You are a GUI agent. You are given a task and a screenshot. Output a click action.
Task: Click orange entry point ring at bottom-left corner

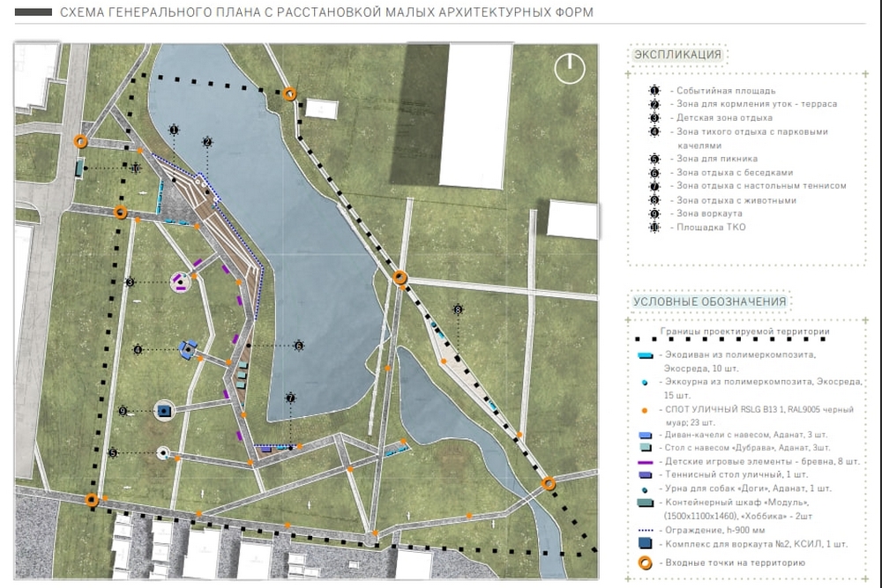[x=92, y=500]
